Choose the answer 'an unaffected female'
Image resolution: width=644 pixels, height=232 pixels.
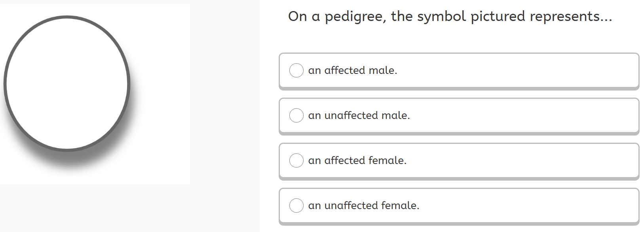click(364, 206)
